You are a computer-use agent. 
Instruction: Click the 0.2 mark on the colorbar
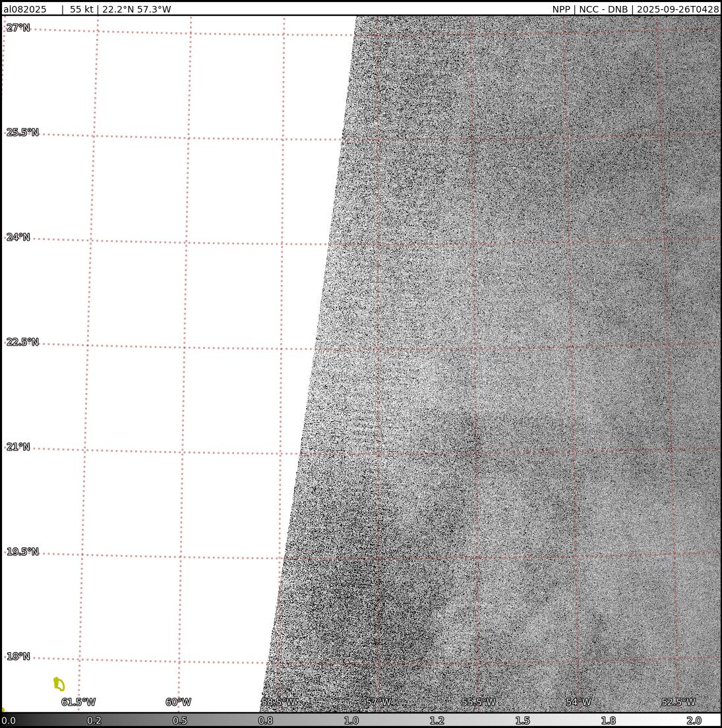tap(94, 721)
